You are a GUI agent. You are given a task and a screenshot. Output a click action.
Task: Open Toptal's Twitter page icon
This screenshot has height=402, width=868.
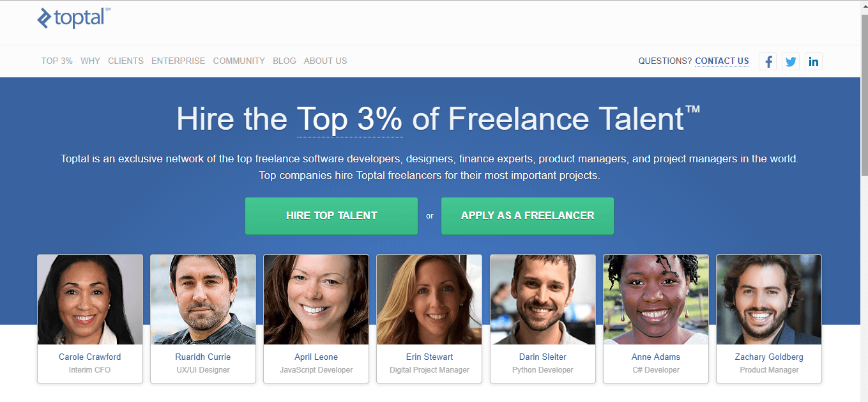click(791, 61)
